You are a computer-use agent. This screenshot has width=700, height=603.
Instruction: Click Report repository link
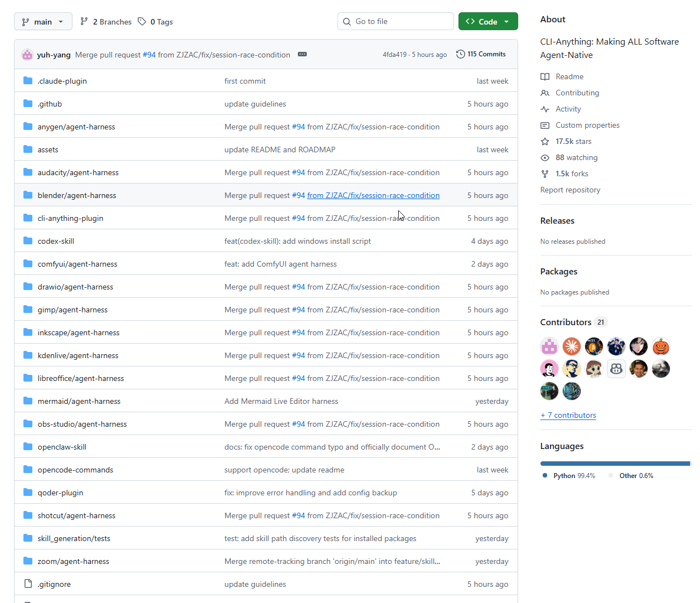(570, 190)
